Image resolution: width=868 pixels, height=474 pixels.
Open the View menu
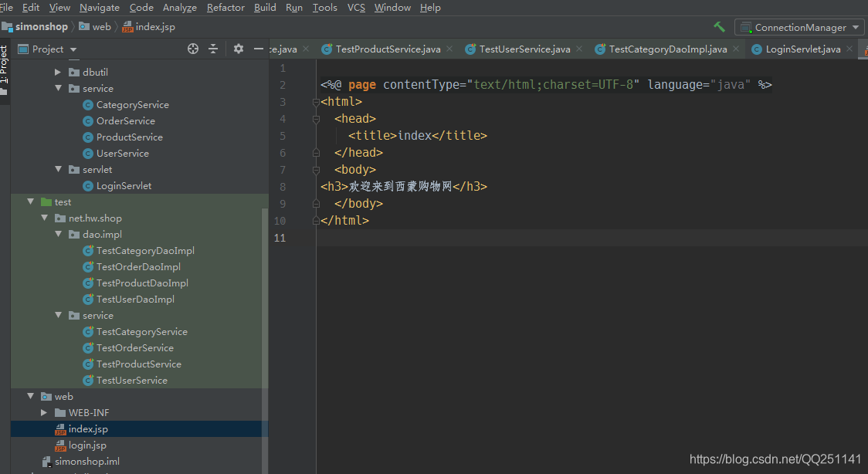59,8
